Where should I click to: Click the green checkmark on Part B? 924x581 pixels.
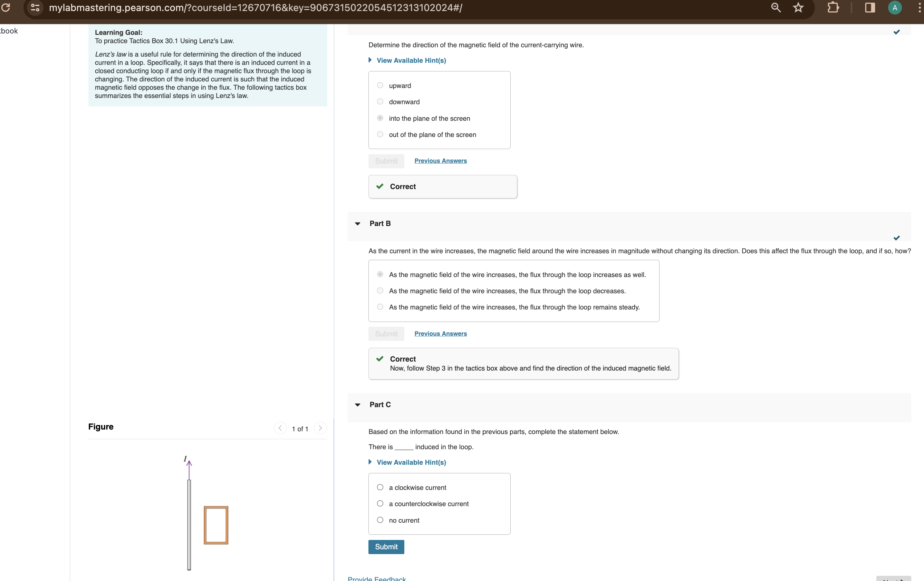pyautogui.click(x=897, y=238)
